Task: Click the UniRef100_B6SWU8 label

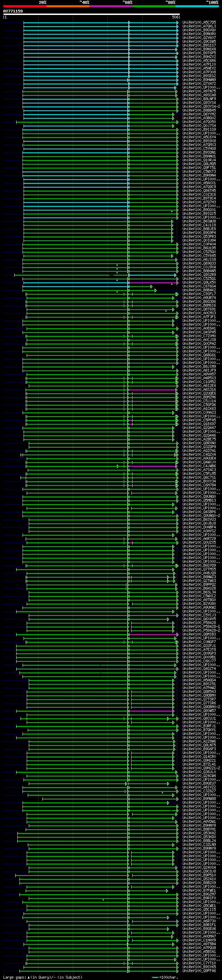Action: pos(199,221)
